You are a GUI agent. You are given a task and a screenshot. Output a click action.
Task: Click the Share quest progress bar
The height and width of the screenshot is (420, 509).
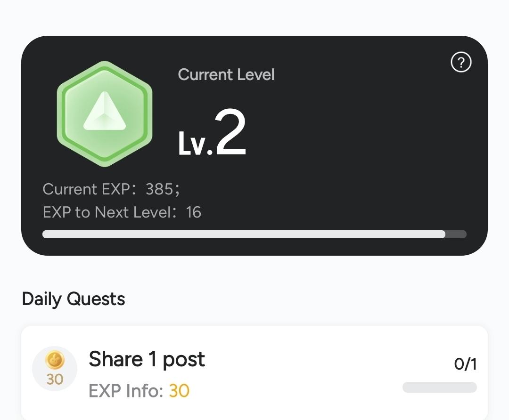click(x=439, y=388)
